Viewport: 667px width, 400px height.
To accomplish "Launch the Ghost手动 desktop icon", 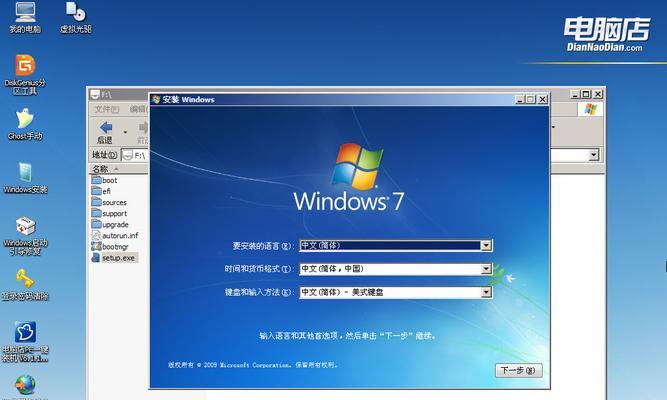I will pos(24,119).
